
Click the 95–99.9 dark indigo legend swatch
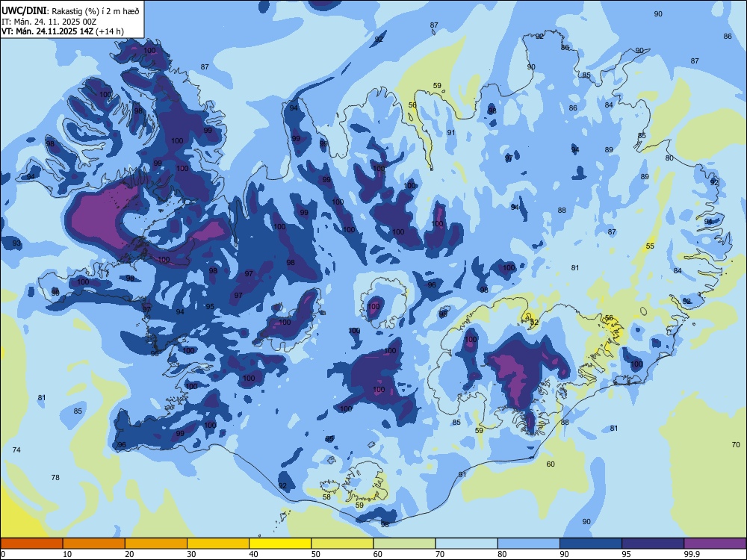pos(653,544)
